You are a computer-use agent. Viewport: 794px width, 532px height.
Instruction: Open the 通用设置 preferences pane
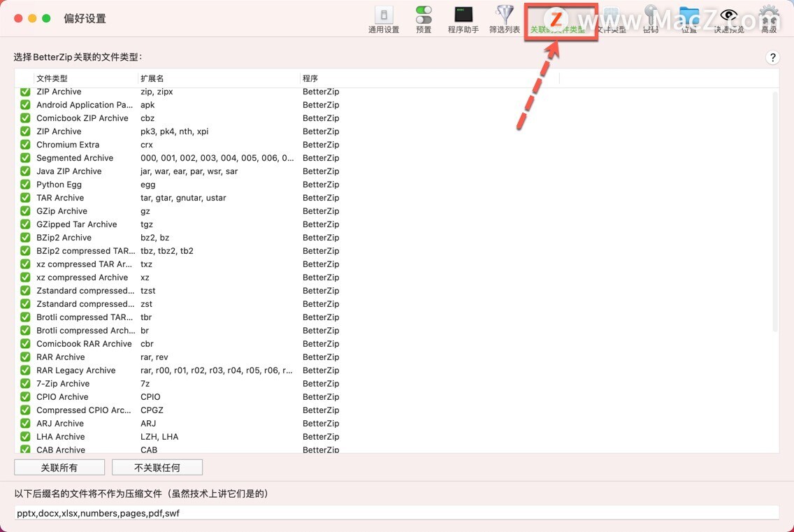point(383,20)
